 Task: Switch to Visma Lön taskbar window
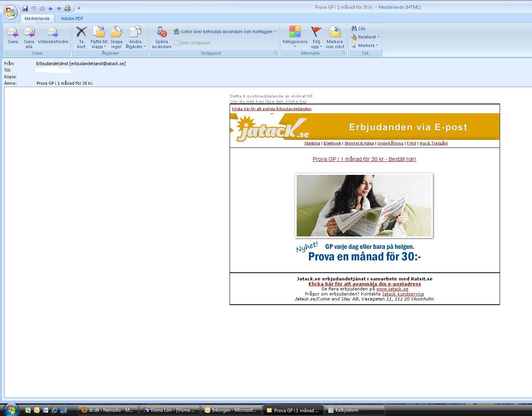coord(170,410)
